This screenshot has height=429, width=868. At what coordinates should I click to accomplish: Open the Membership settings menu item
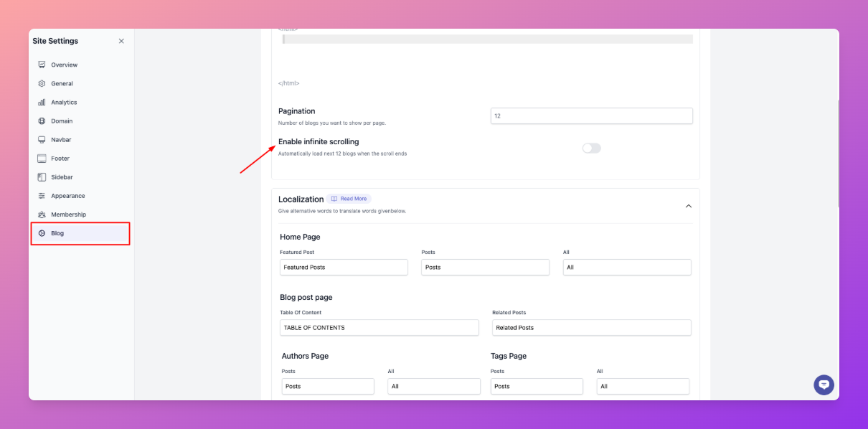click(68, 214)
